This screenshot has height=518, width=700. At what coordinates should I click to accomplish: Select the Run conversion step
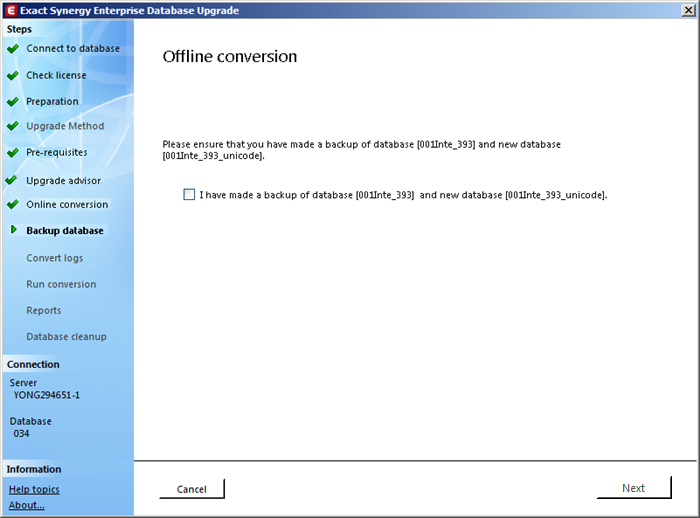(61, 284)
